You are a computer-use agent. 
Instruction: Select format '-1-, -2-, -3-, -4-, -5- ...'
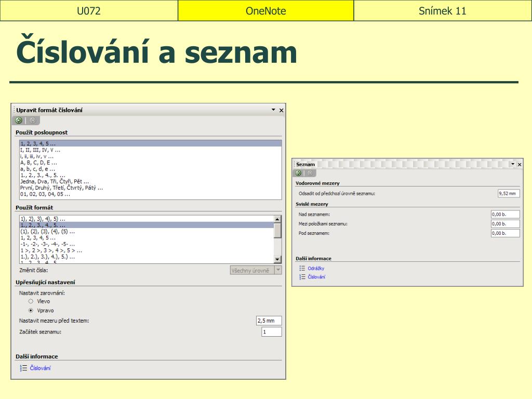coord(147,244)
